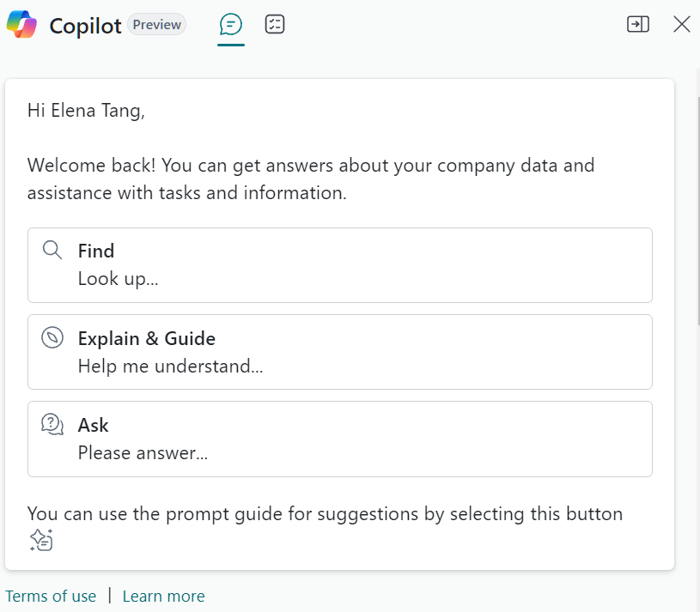Click the "Hi Elena Tang" greeting
The image size is (700, 612).
tap(86, 110)
